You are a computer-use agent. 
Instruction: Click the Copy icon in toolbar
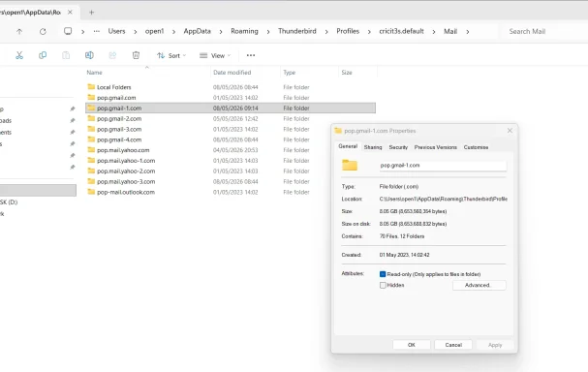[43, 55]
